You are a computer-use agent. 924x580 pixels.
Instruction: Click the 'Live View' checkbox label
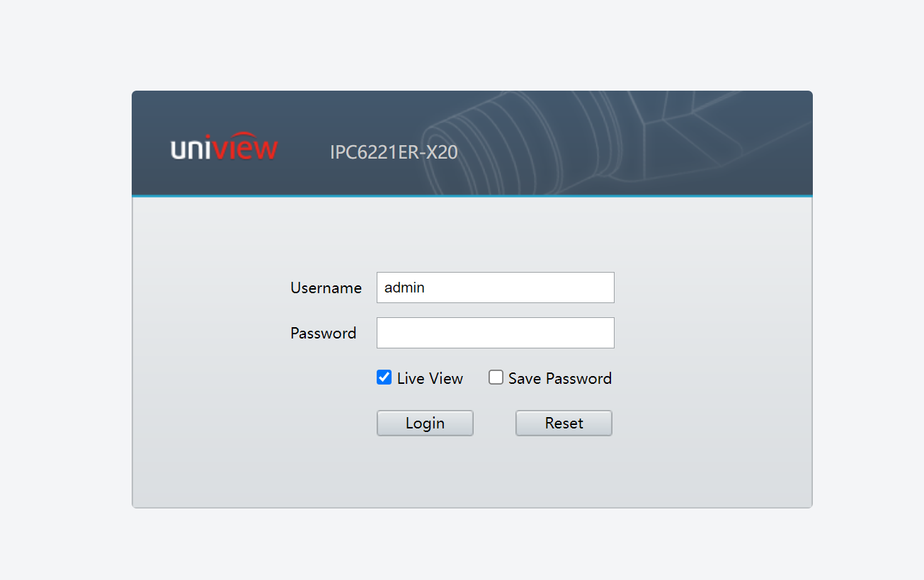pos(430,378)
